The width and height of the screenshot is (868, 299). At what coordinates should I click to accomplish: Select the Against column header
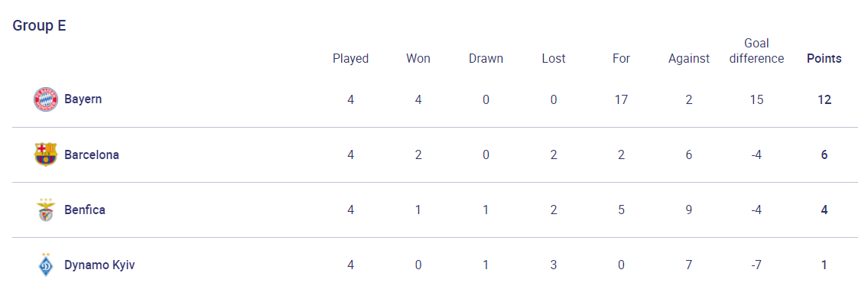click(x=688, y=59)
